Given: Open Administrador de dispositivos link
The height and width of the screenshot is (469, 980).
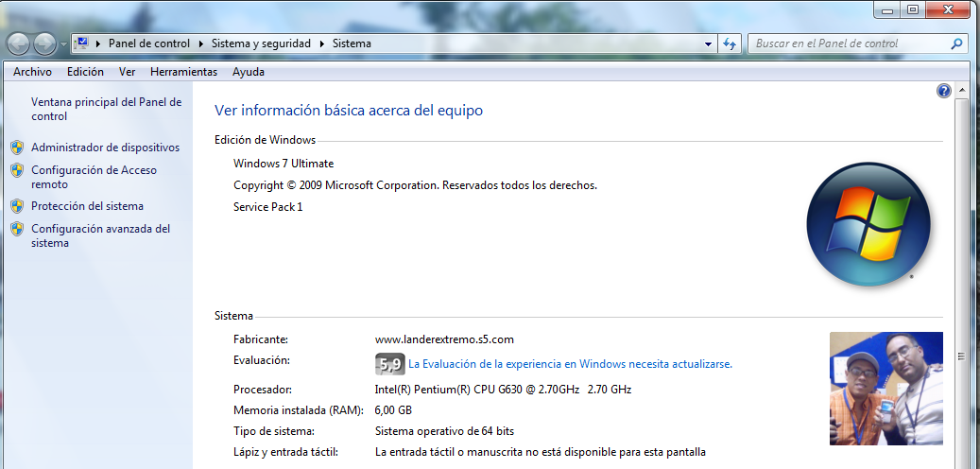Looking at the screenshot, I should (105, 148).
